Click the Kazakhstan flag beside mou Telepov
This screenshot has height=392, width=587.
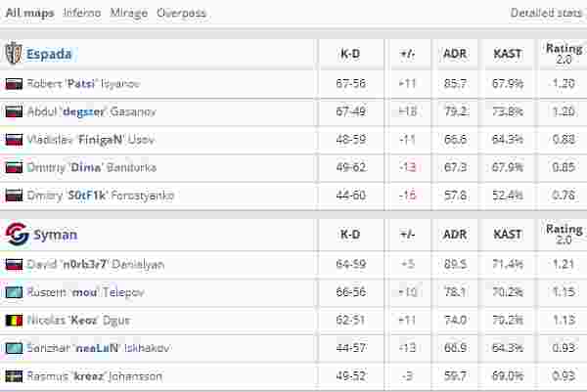tap(15, 292)
